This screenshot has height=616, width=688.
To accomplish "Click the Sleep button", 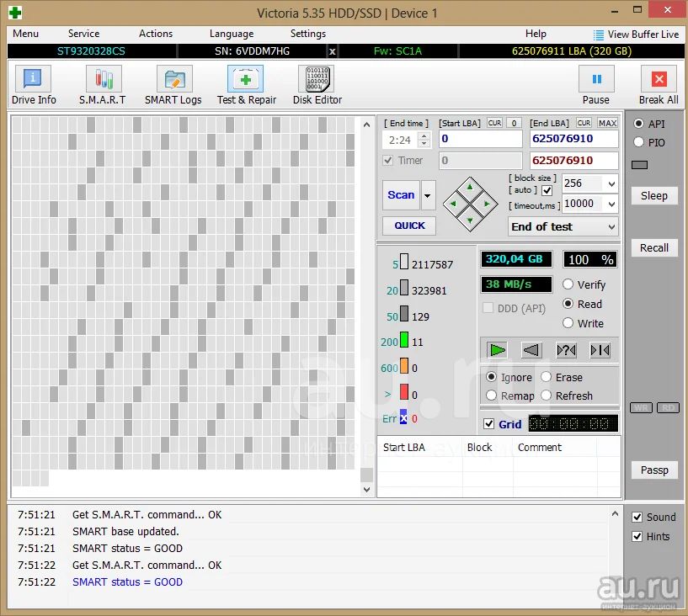I will 653,195.
